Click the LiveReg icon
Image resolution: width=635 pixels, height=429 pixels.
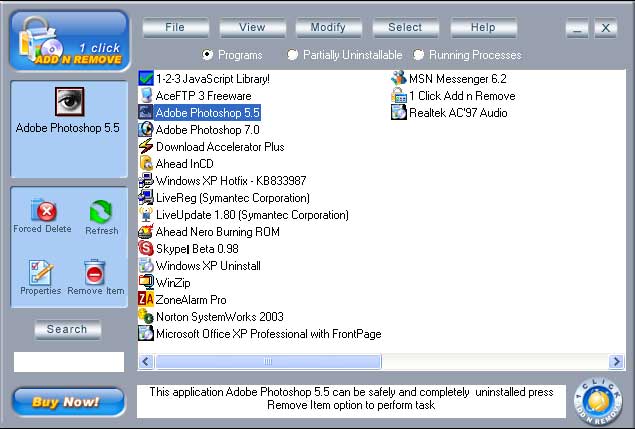tap(146, 197)
